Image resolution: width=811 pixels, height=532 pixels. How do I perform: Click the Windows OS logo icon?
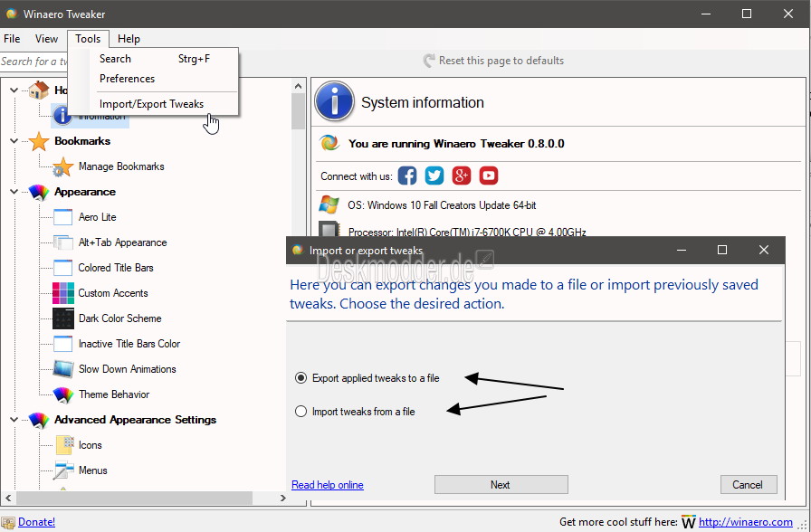329,204
